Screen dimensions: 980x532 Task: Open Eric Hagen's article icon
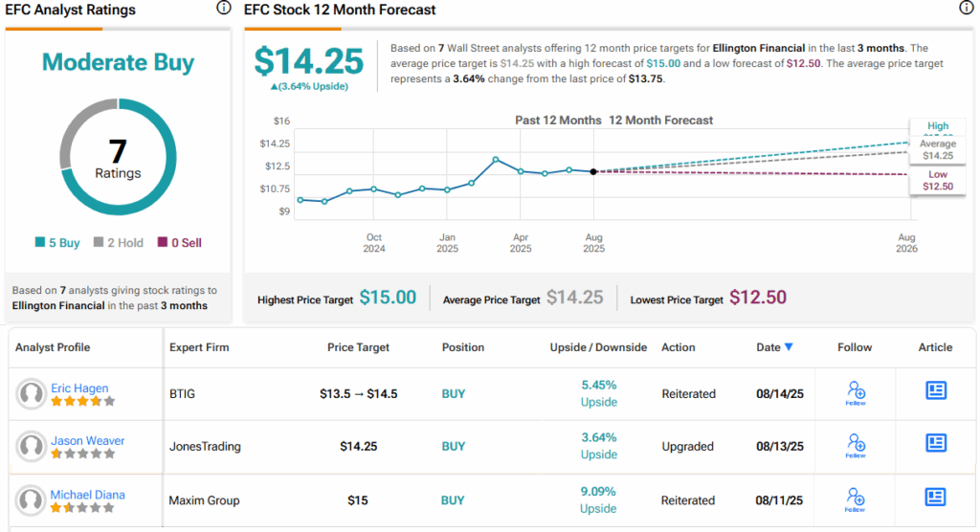pyautogui.click(x=936, y=390)
